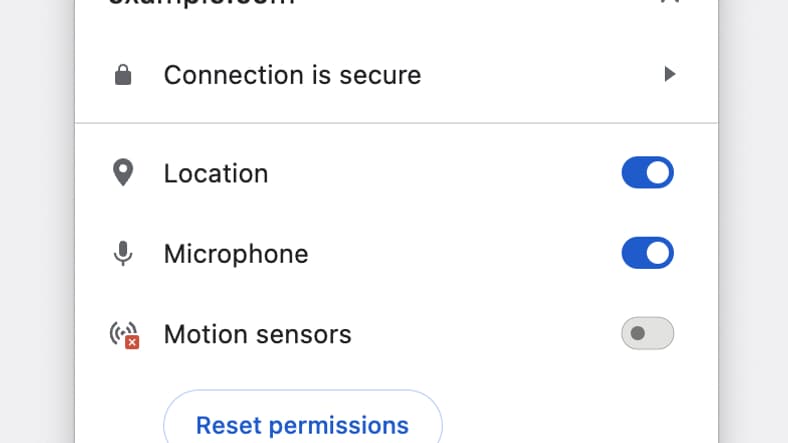Viewport: 788px width, 443px height.
Task: Disable the Microphone permission toggle
Action: [647, 253]
